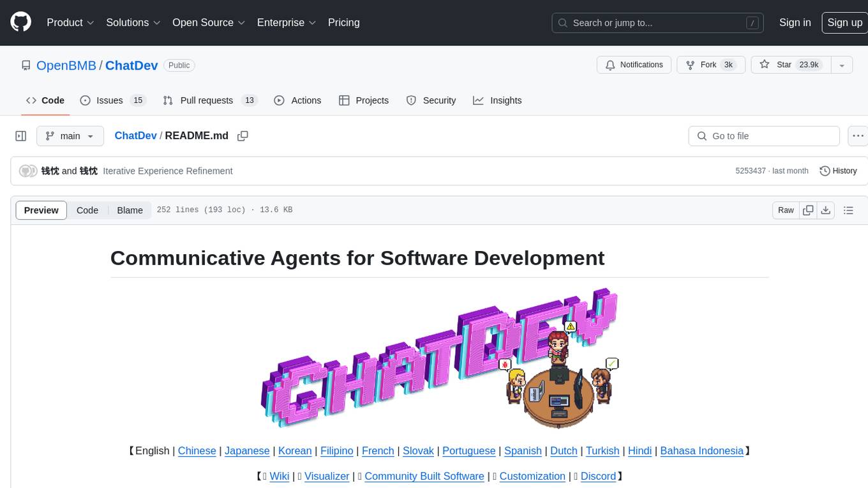Expand the Enterprise menu

[x=287, y=22]
